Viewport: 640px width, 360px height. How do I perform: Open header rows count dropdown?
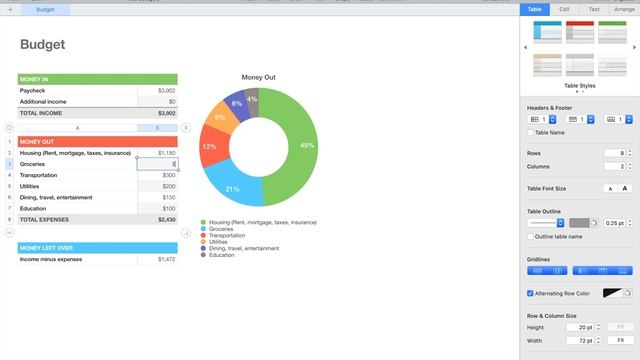click(x=580, y=119)
